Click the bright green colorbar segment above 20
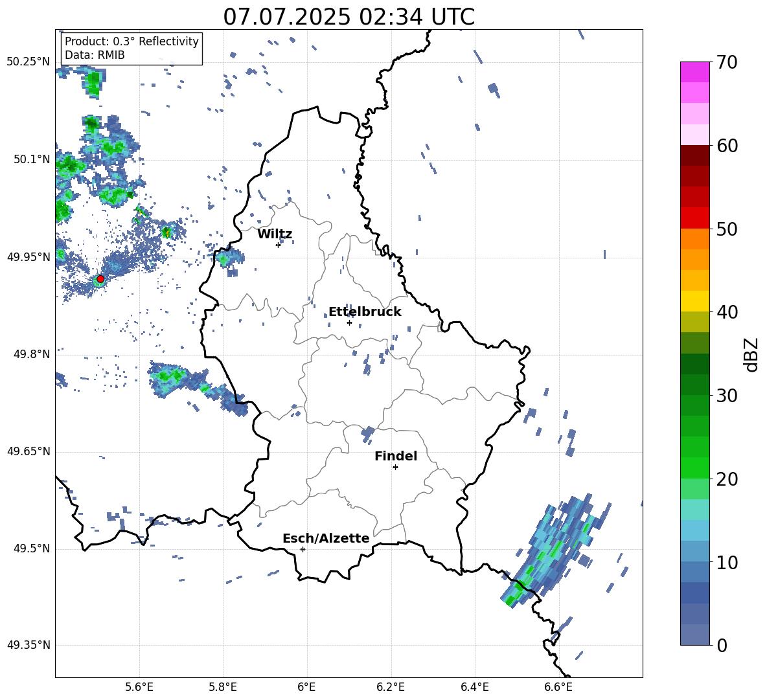This screenshot has width=767, height=700. [x=694, y=468]
